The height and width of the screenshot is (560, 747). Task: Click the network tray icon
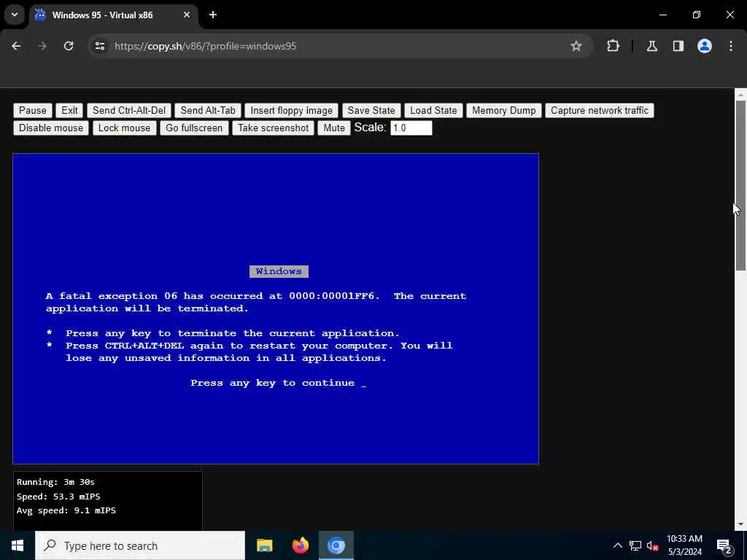[635, 545]
